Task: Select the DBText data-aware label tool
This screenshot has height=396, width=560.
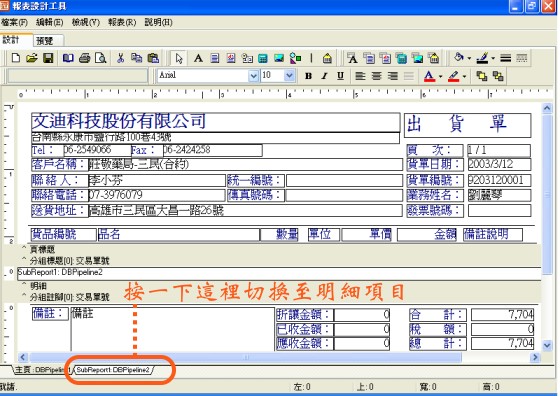Action: point(352,58)
